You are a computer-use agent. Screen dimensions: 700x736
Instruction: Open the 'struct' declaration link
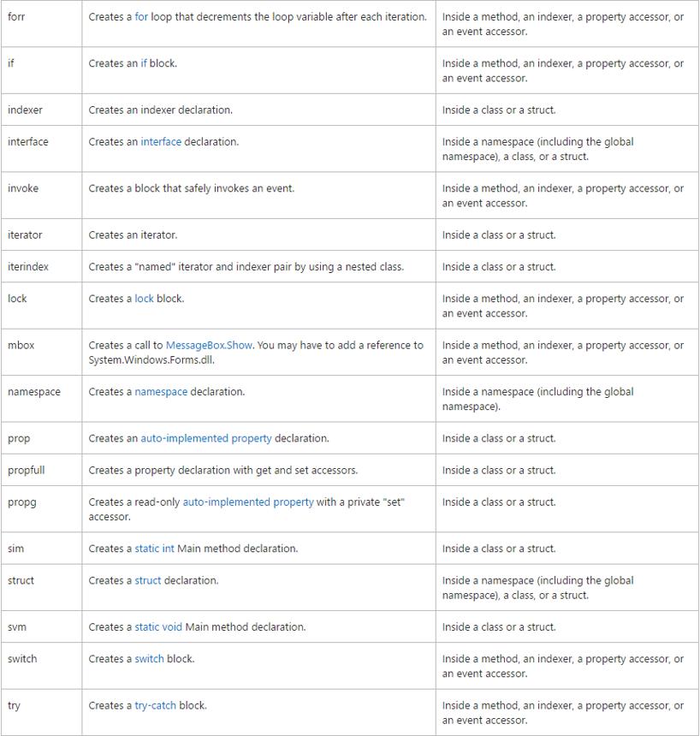[148, 580]
